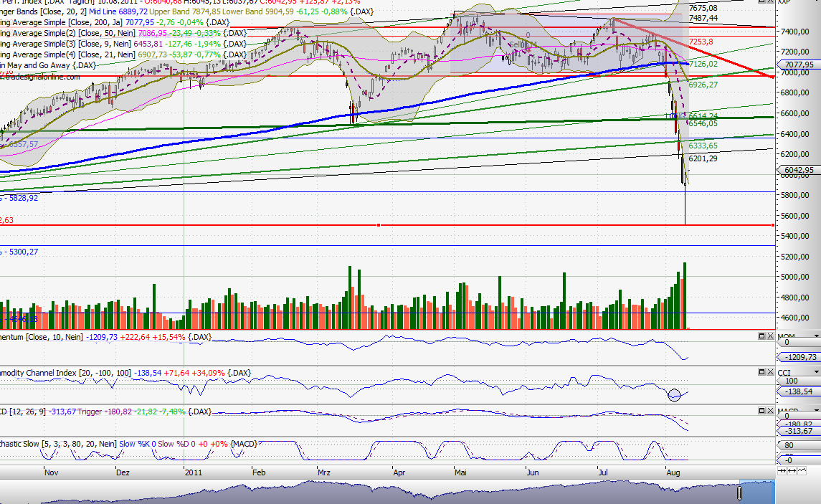Open the CCI scale dropdown arrow
This screenshot has height=504, width=821.
816,372
